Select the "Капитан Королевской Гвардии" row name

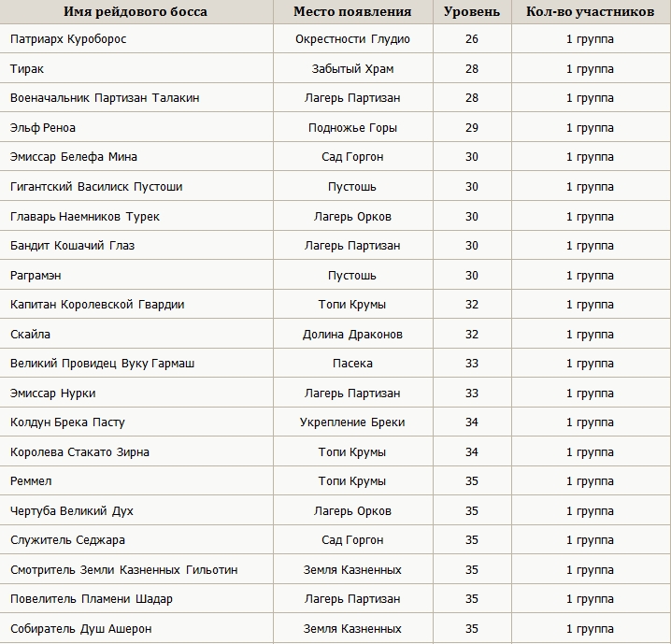[97, 305]
